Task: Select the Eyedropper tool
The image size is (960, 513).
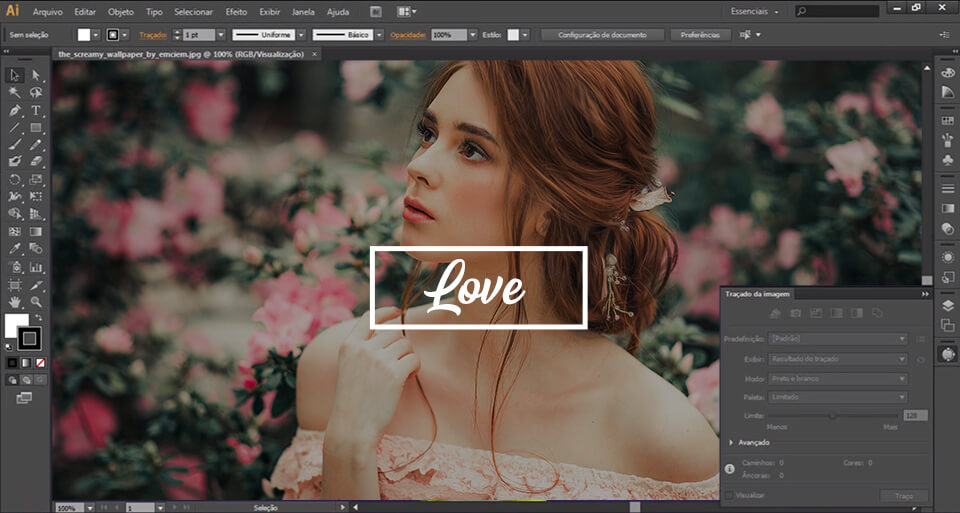Action: (15, 249)
